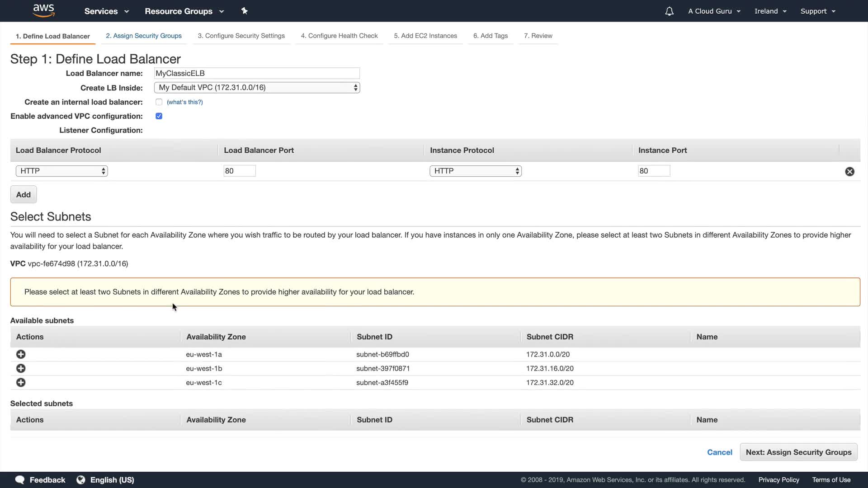Expand the Services menu
868x488 pixels.
tap(106, 11)
